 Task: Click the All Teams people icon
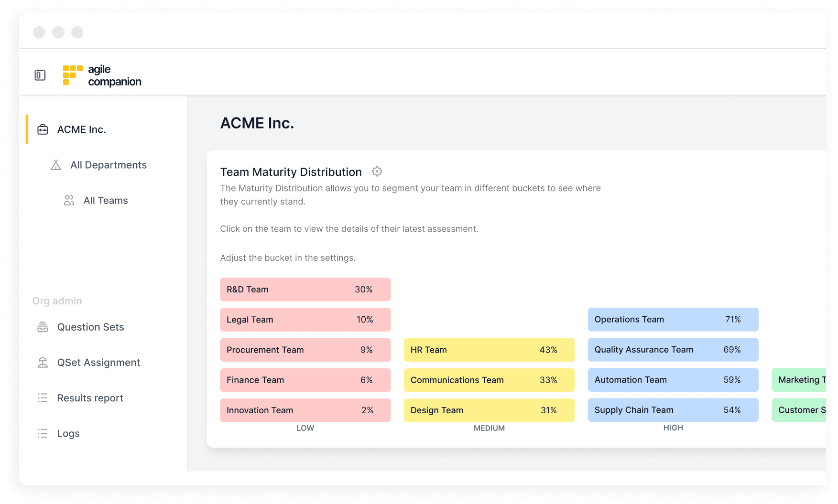coord(69,201)
